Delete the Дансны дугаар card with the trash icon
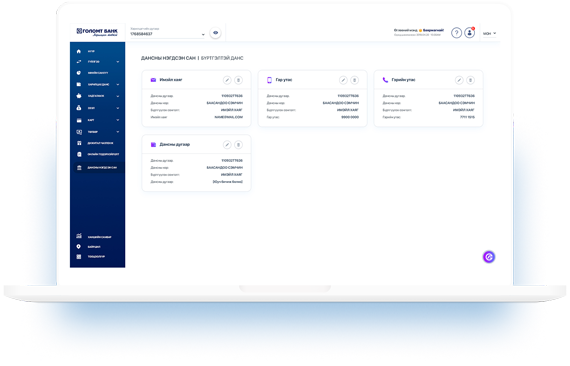The height and width of the screenshot is (366, 570). (x=238, y=145)
